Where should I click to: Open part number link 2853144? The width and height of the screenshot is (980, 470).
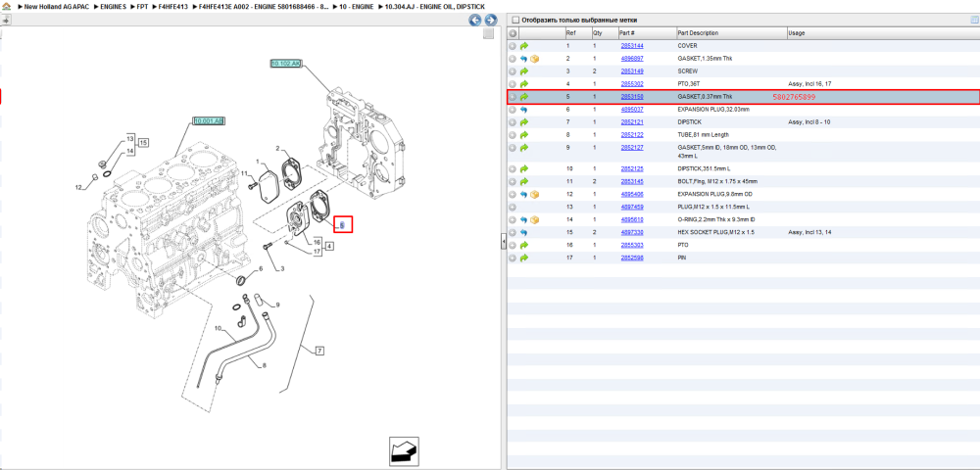pos(632,46)
